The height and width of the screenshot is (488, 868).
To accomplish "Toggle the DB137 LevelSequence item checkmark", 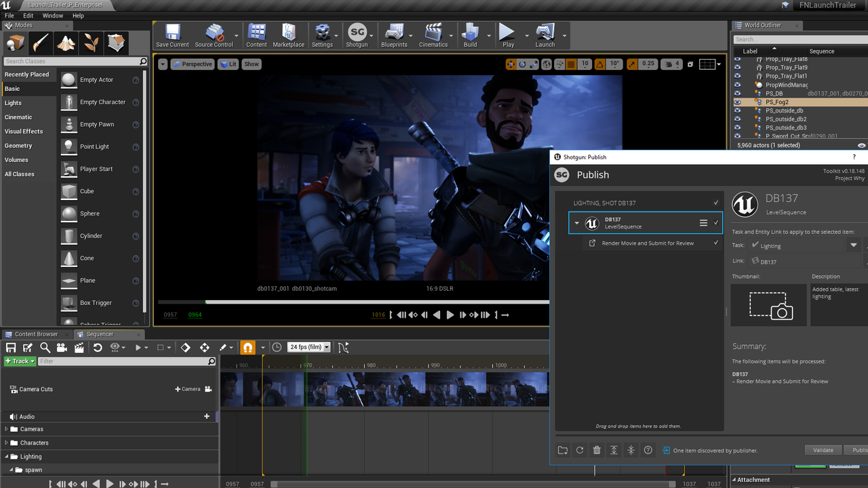I will click(715, 222).
